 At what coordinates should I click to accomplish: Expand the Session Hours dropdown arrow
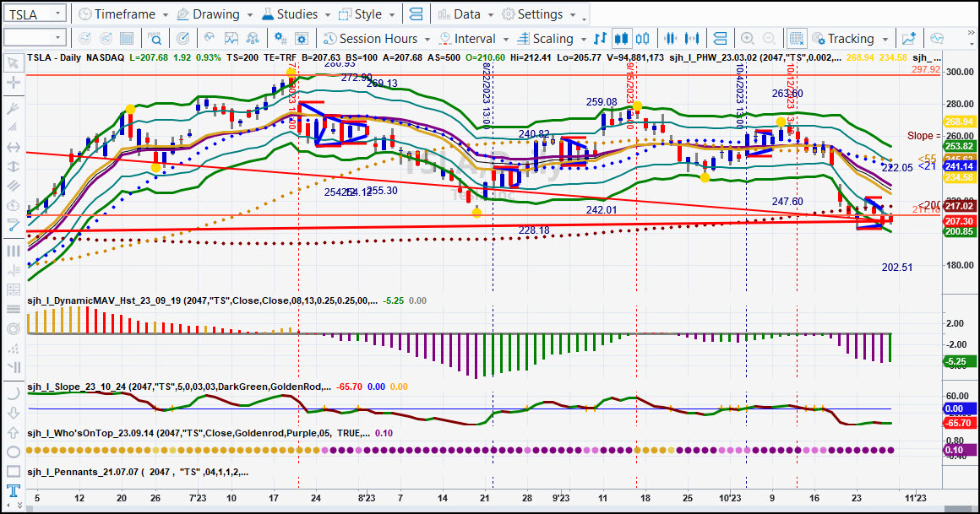coord(427,39)
